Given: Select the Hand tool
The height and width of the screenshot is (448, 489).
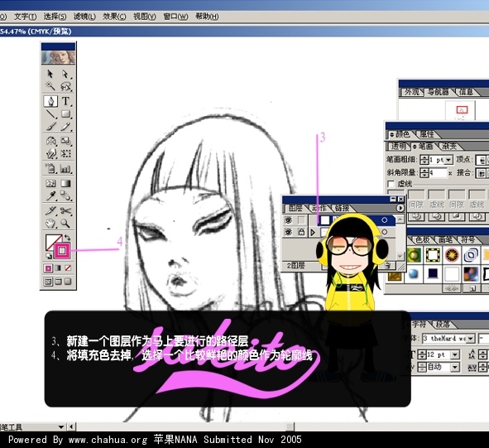Looking at the screenshot, I should pos(50,223).
